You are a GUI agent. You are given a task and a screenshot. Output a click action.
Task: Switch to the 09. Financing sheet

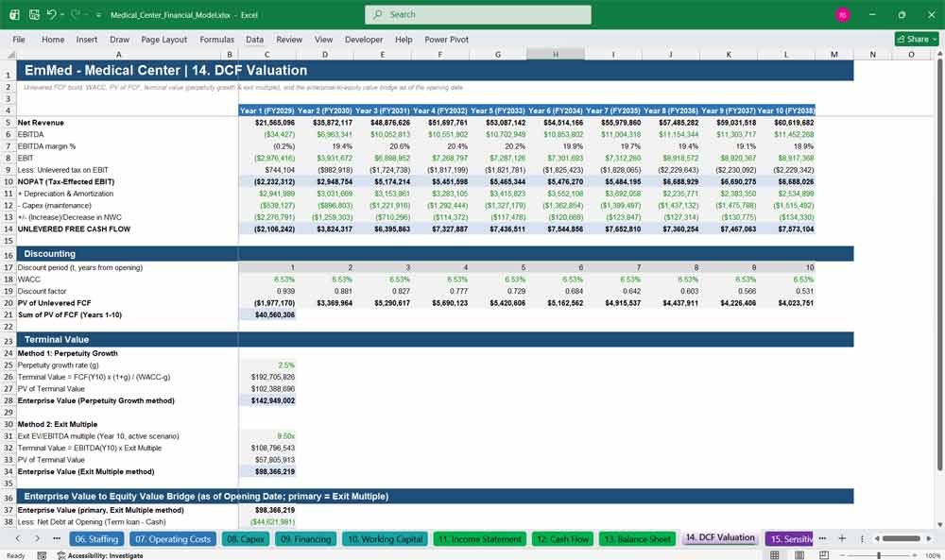click(305, 539)
